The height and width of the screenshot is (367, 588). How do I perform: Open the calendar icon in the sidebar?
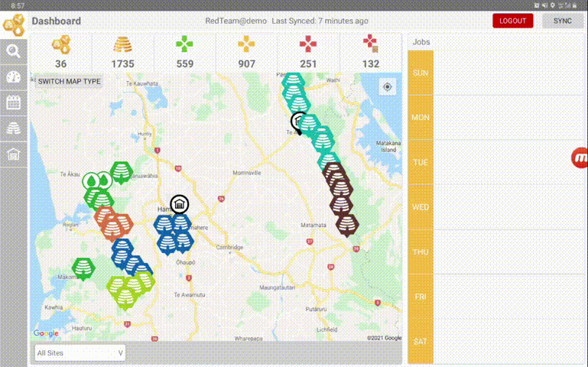(14, 102)
